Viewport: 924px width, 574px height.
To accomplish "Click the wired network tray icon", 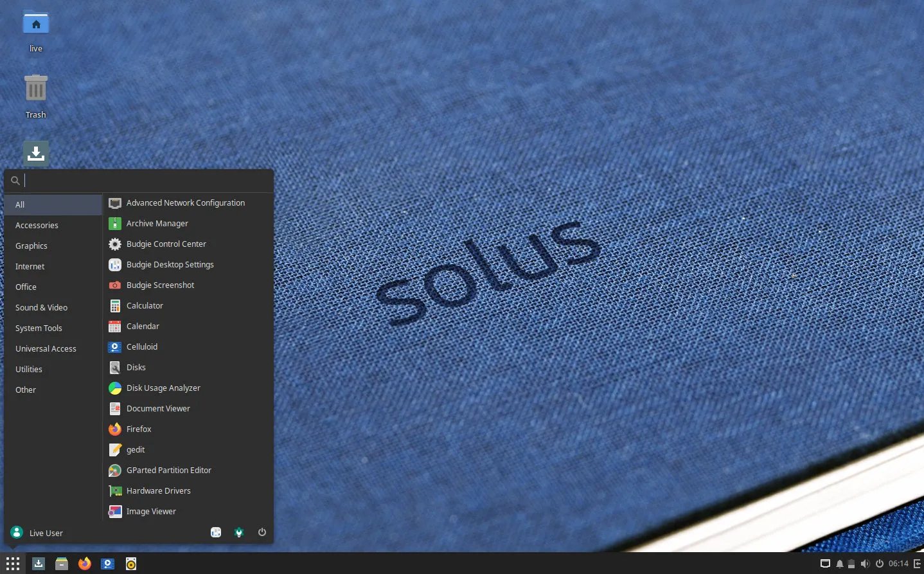I will tap(826, 564).
